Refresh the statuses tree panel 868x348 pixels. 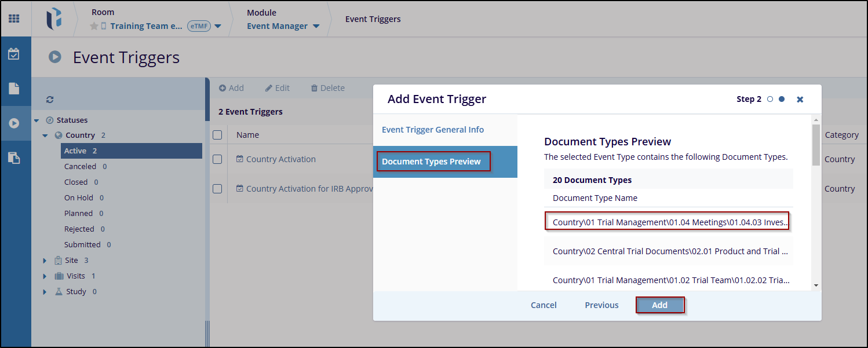point(50,100)
